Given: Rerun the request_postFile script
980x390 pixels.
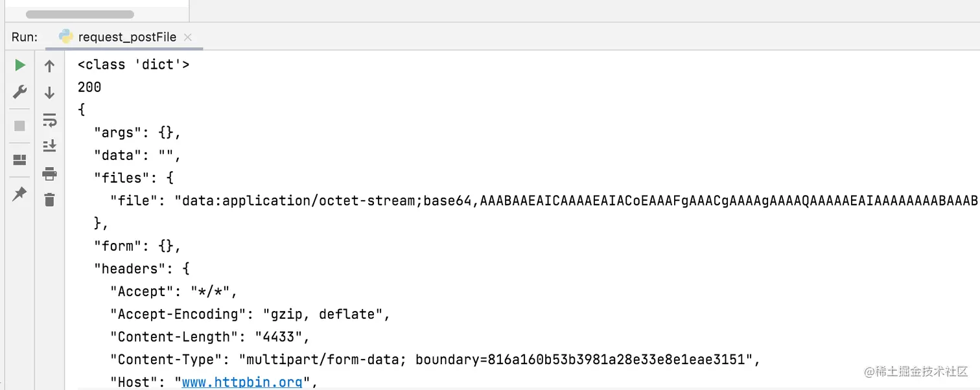Looking at the screenshot, I should pyautogui.click(x=20, y=65).
